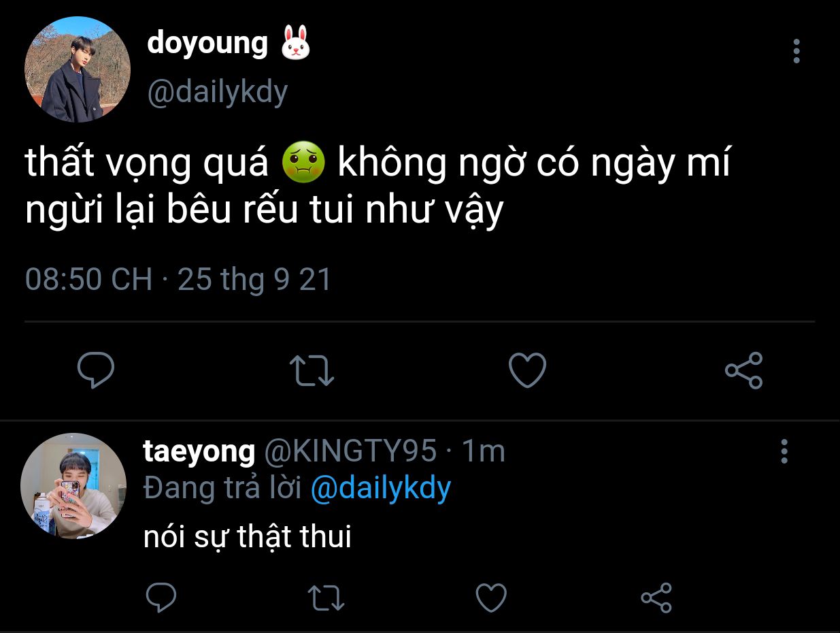
Task: Like doyoung's tweet with the heart icon
Action: tap(528, 371)
